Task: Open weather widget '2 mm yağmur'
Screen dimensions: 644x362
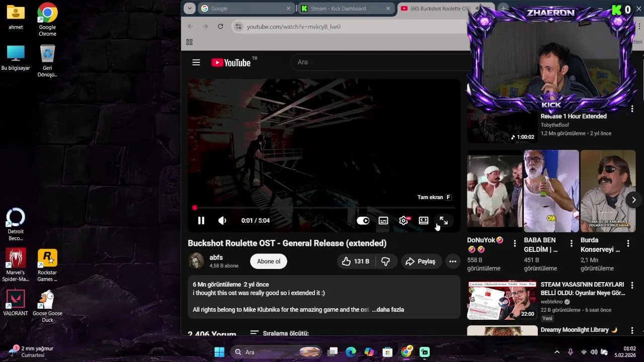Action: [30, 351]
